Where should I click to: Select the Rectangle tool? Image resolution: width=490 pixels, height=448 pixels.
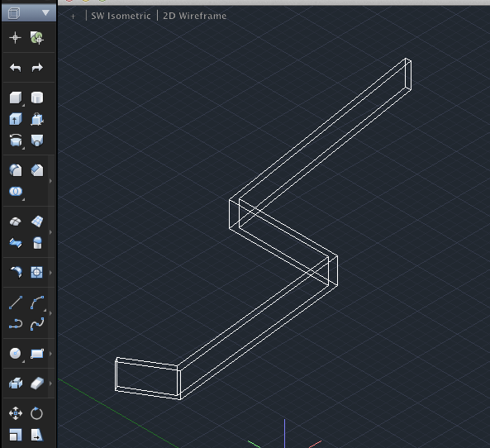pos(37,354)
